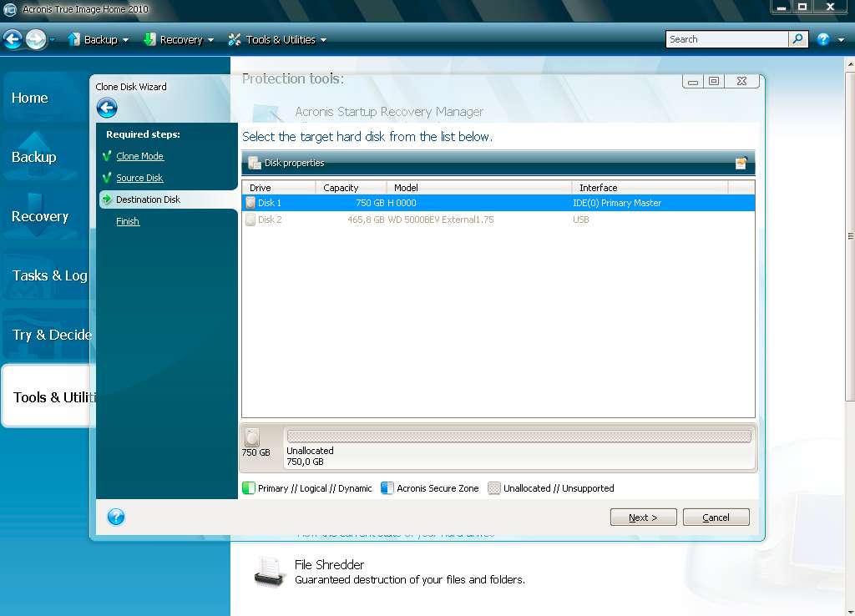Click the wizard back arrow icon
This screenshot has height=616, width=855.
[107, 108]
